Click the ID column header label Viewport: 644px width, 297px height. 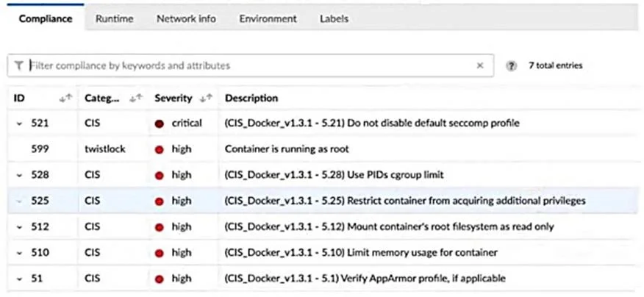(x=18, y=99)
